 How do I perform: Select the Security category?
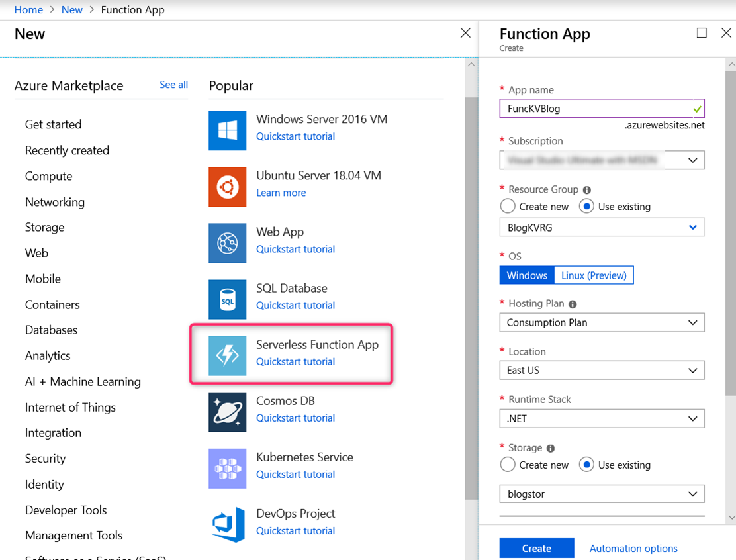(x=45, y=459)
